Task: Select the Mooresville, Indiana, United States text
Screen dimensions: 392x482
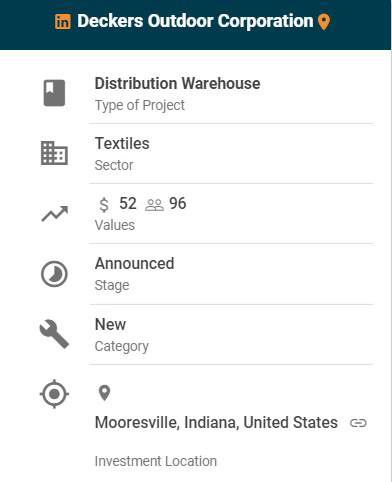Action: click(x=216, y=423)
